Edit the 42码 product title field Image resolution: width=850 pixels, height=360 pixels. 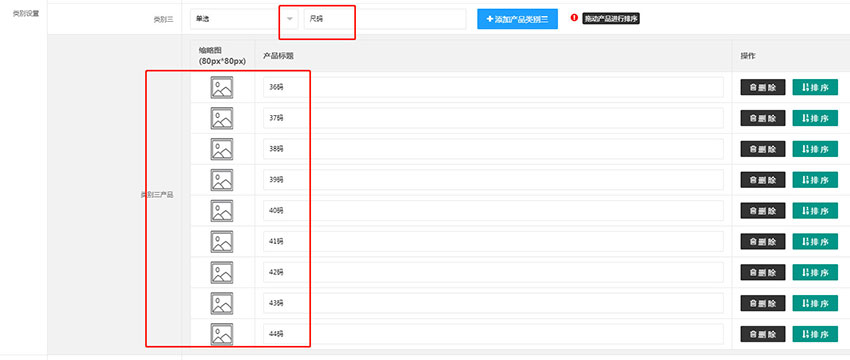493,273
